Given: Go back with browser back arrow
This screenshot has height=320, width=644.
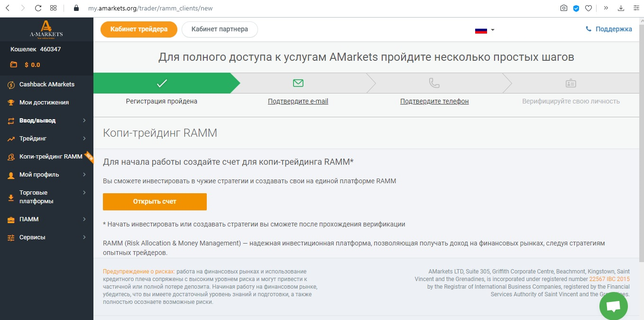Looking at the screenshot, I should [x=7, y=8].
